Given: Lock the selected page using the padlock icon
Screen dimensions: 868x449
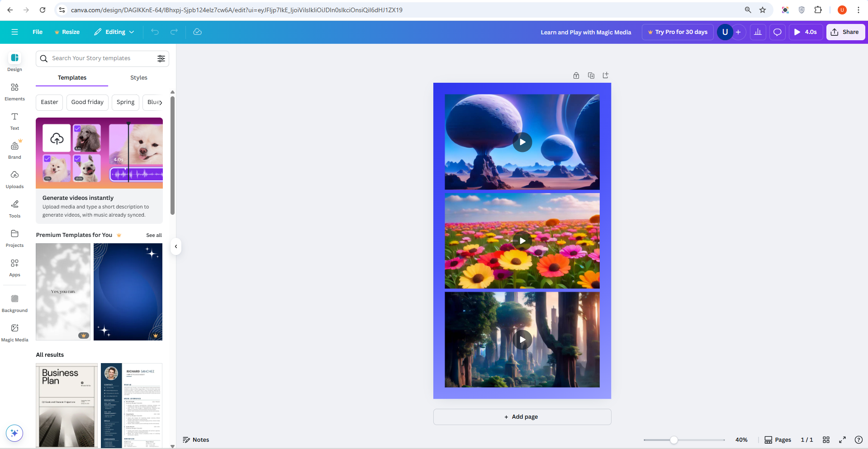Looking at the screenshot, I should point(576,75).
